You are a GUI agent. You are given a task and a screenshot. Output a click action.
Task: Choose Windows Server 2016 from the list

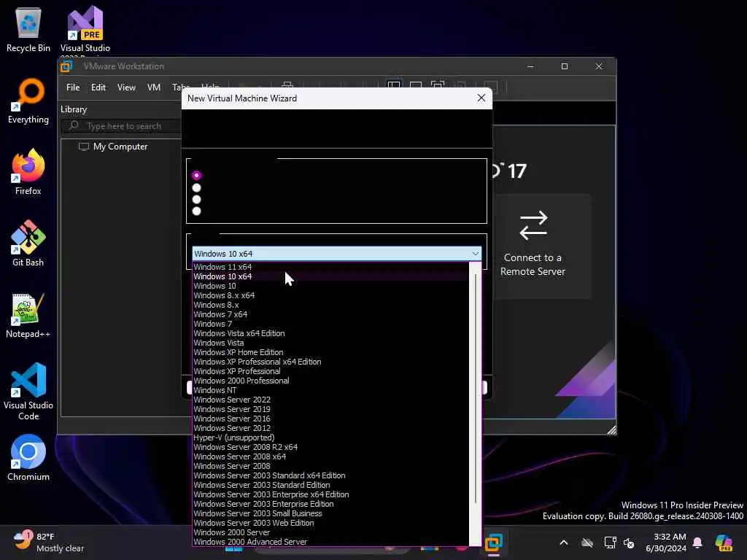tap(330, 419)
